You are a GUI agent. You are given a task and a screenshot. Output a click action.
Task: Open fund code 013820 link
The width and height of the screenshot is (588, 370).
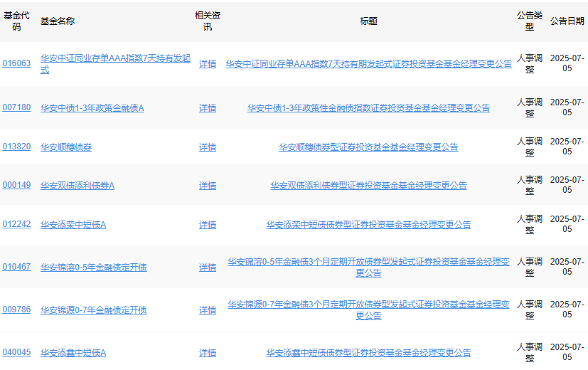(x=16, y=147)
